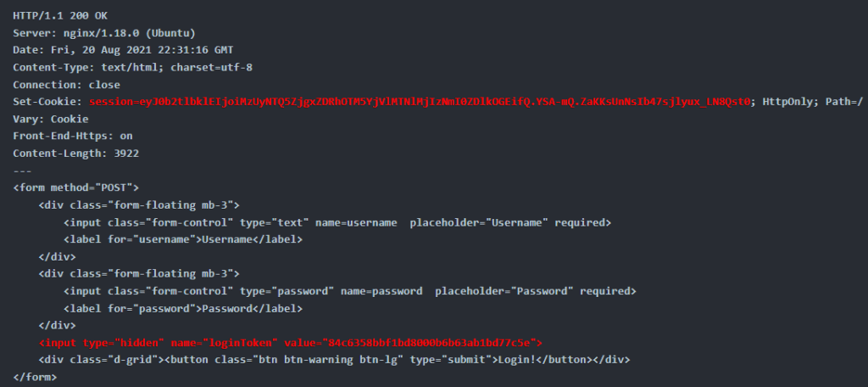Click the Content-Type text/html header
The height and width of the screenshot is (387, 868).
tap(133, 68)
